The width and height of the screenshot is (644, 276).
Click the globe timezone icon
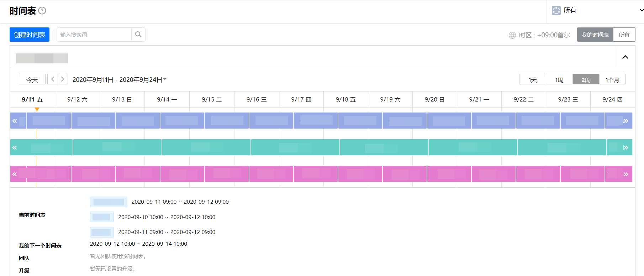click(512, 35)
